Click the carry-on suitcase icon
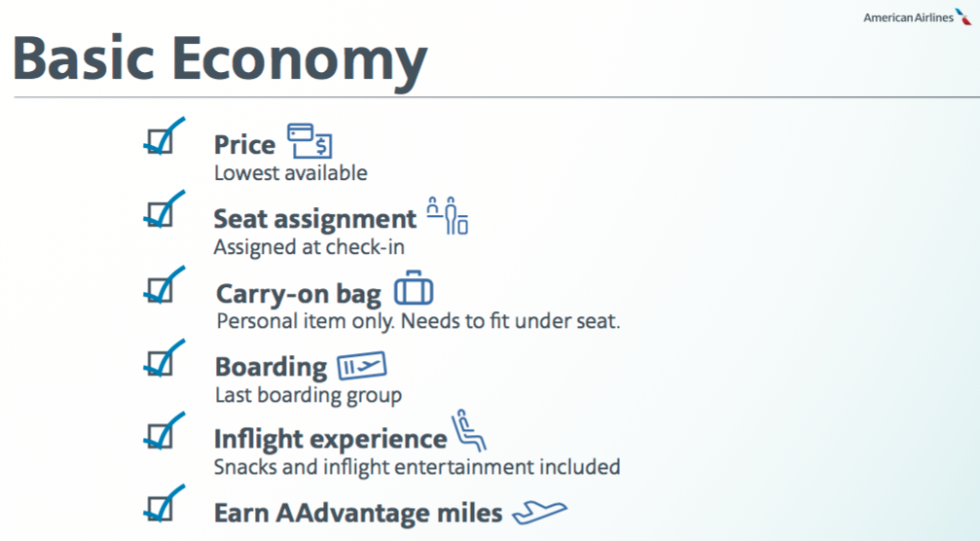Image resolution: width=980 pixels, height=541 pixels. pyautogui.click(x=414, y=288)
